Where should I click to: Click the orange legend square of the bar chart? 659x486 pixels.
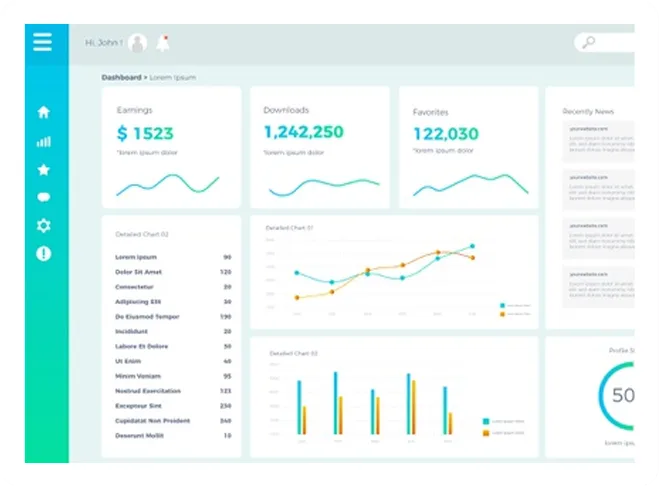pyautogui.click(x=486, y=433)
